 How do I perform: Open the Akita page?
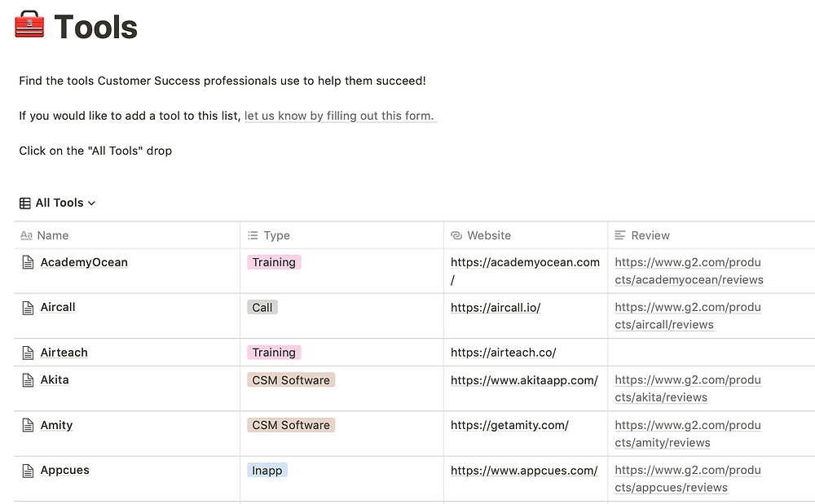tap(55, 380)
